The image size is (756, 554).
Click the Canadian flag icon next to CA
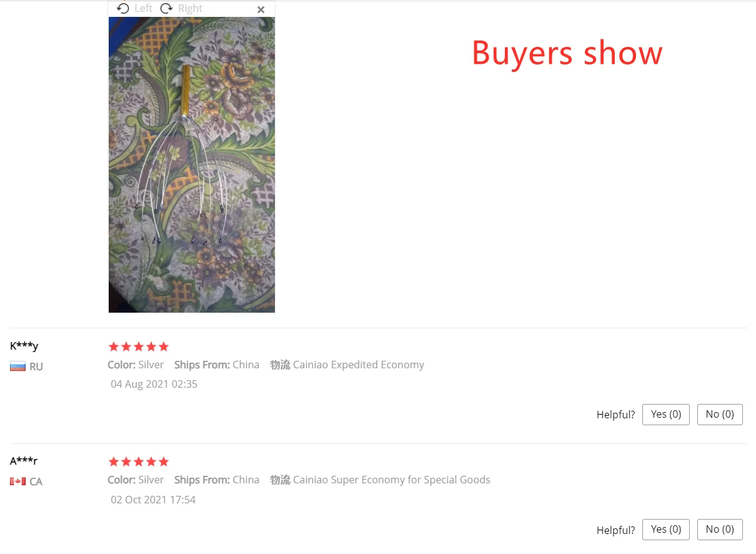point(17,481)
